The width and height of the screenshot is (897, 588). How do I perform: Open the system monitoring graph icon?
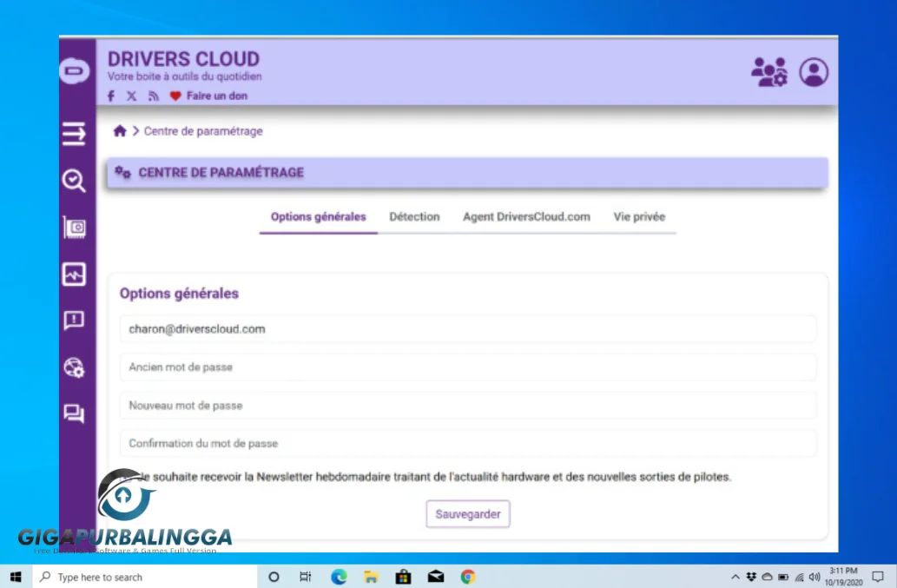pos(74,274)
